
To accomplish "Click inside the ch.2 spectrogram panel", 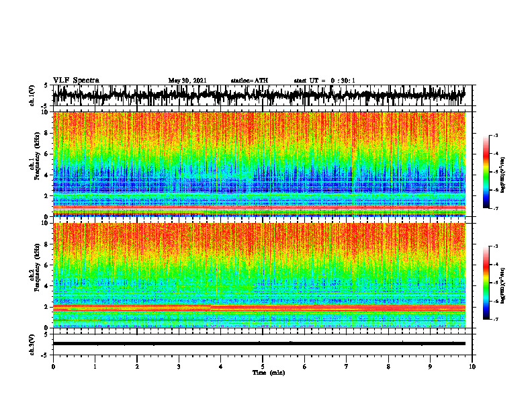I will tap(259, 275).
